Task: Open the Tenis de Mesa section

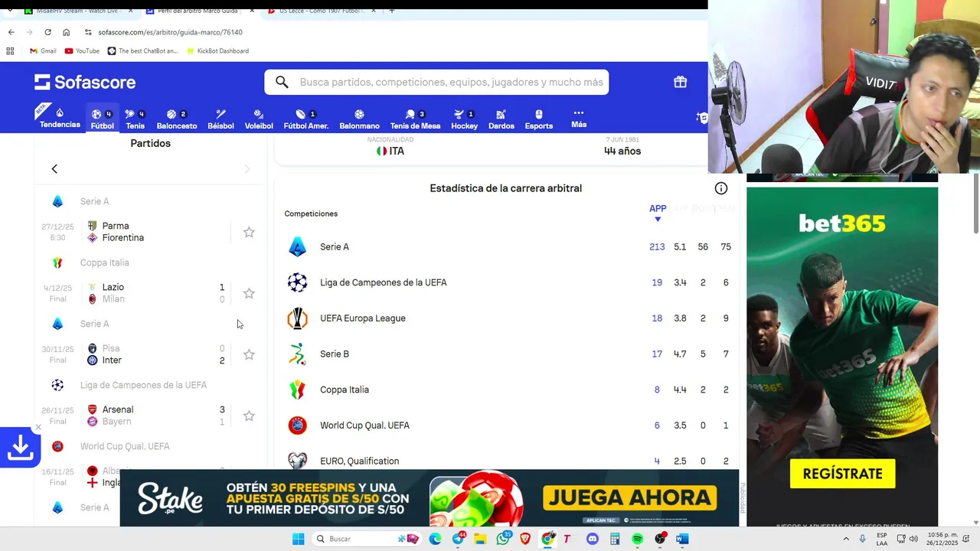Action: pyautogui.click(x=415, y=119)
